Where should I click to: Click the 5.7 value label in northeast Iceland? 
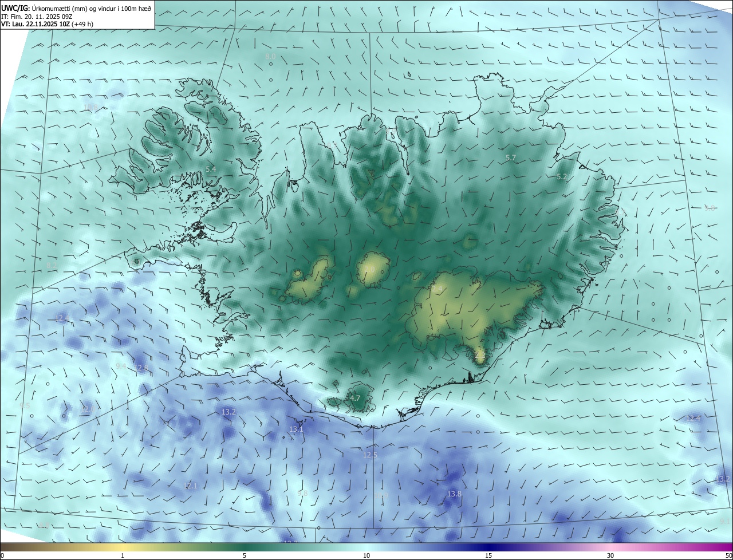click(511, 157)
